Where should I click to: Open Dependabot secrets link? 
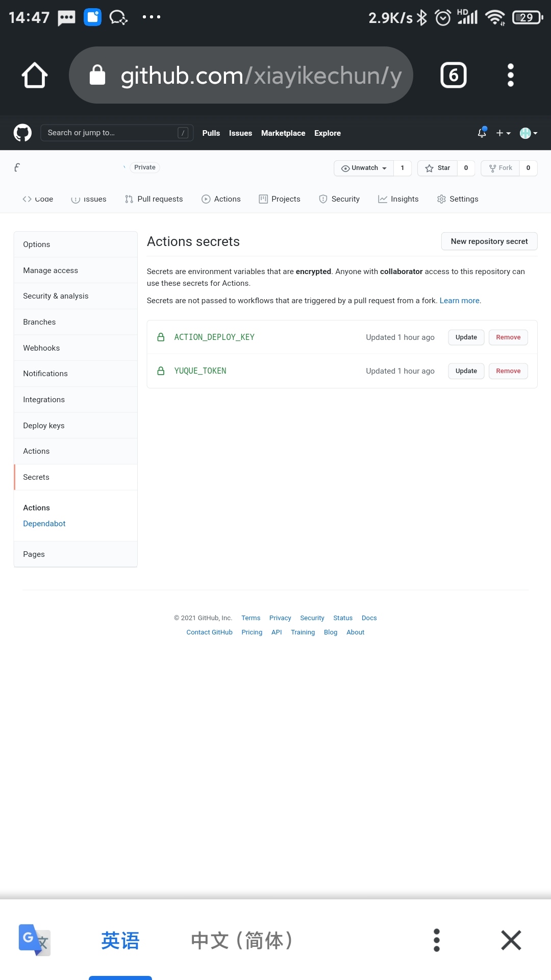coord(44,524)
